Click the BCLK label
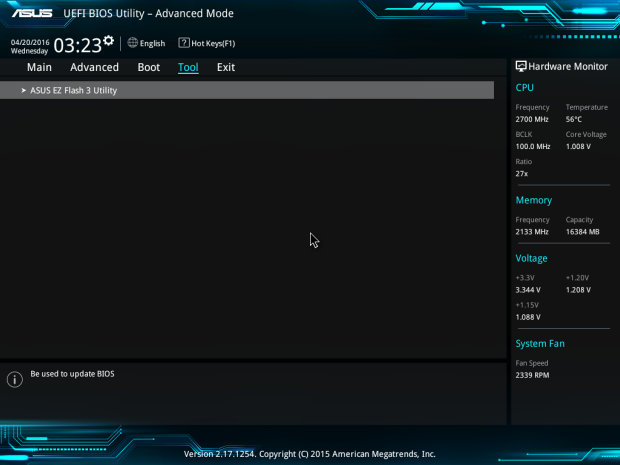Screen dimensions: 620x465 [x=524, y=134]
